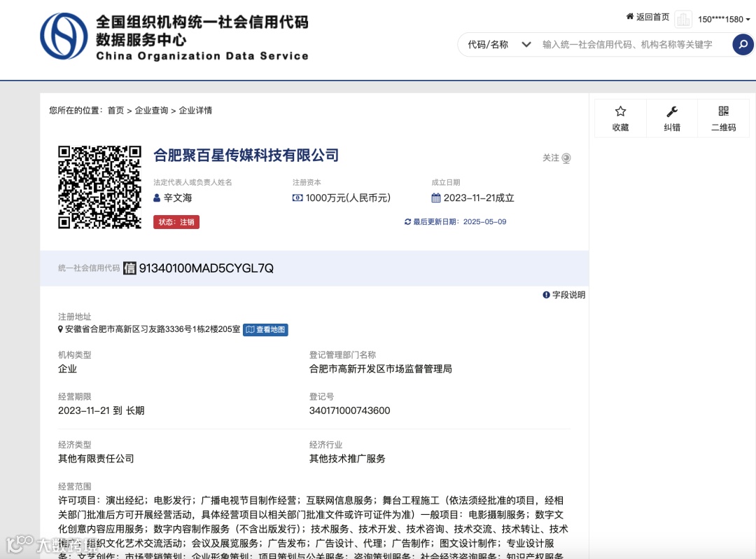
Task: Click the 注册地址 label
Action: click(75, 317)
